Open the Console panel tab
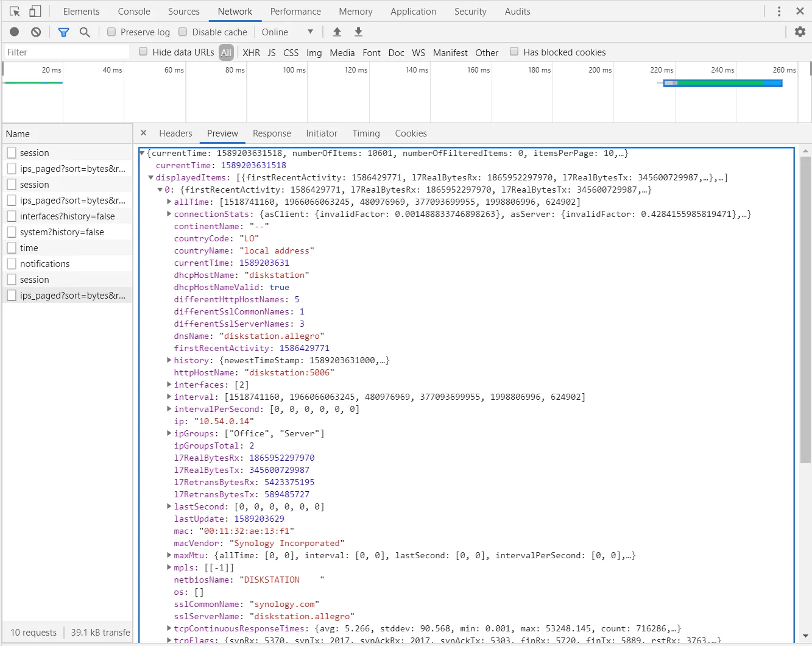Viewport: 812px width, 646px height. [x=134, y=12]
